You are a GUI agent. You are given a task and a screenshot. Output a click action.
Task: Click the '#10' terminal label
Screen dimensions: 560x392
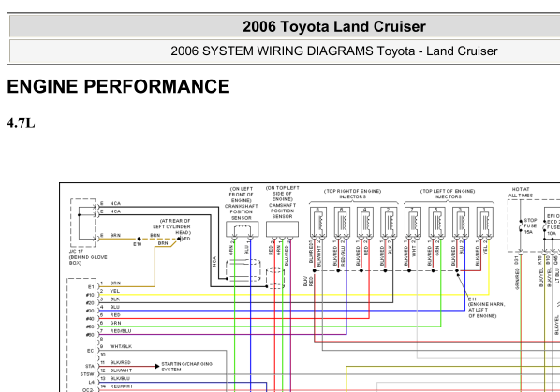[90, 295]
